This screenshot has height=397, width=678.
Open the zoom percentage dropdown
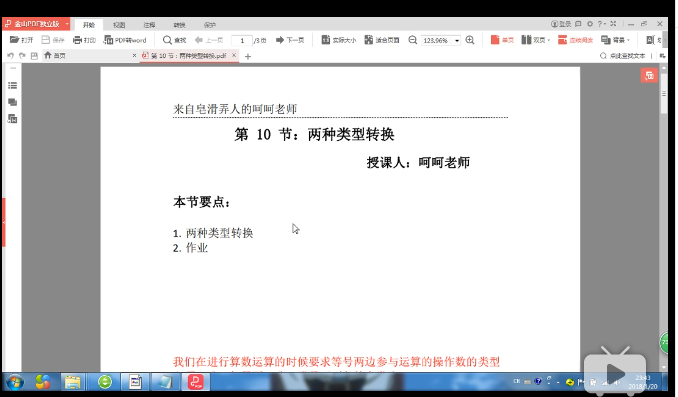tap(457, 40)
